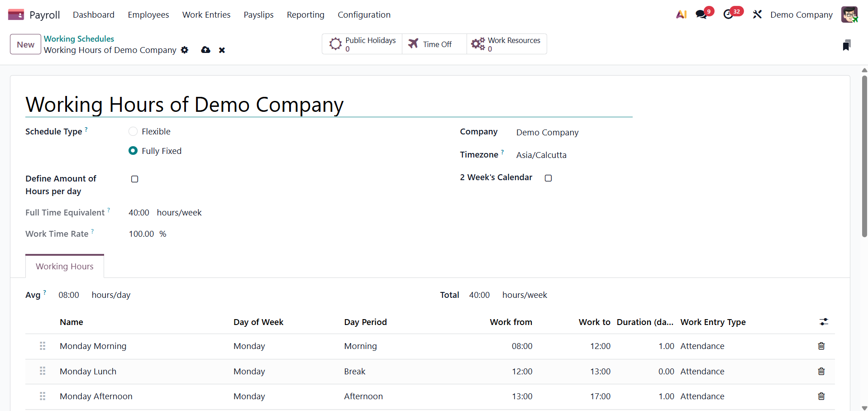Screen dimensions: 868x411
Task: Open the Configuration menu
Action: click(x=364, y=15)
